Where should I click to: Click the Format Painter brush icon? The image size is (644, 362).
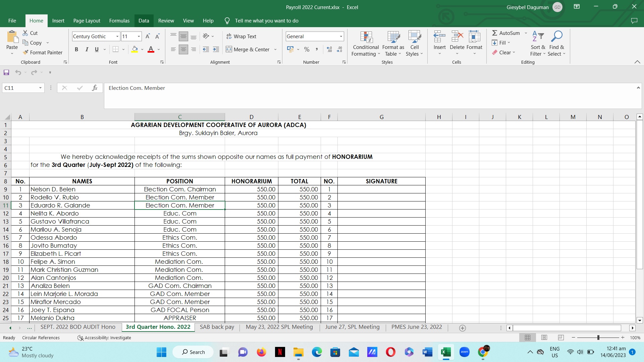tap(25, 52)
